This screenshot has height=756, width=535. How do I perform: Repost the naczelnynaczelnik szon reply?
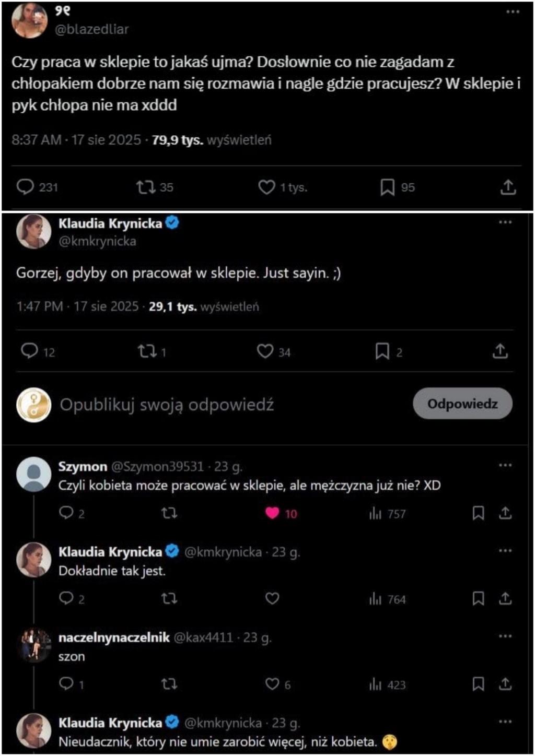click(x=169, y=684)
